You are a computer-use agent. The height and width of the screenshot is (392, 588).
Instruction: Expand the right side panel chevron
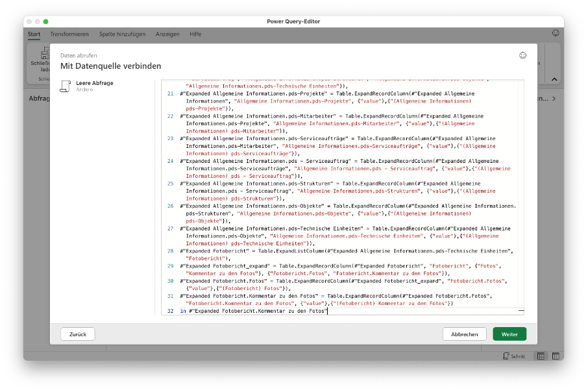pos(554,99)
